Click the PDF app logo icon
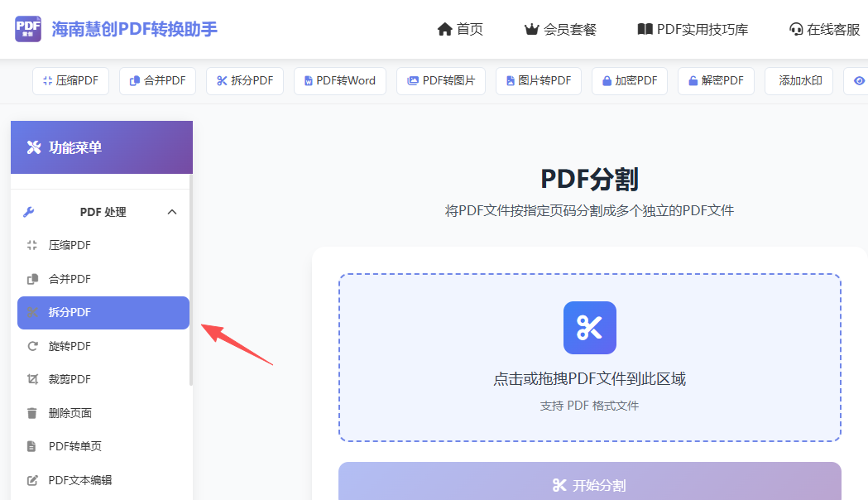The height and width of the screenshot is (500, 868). coord(27,29)
